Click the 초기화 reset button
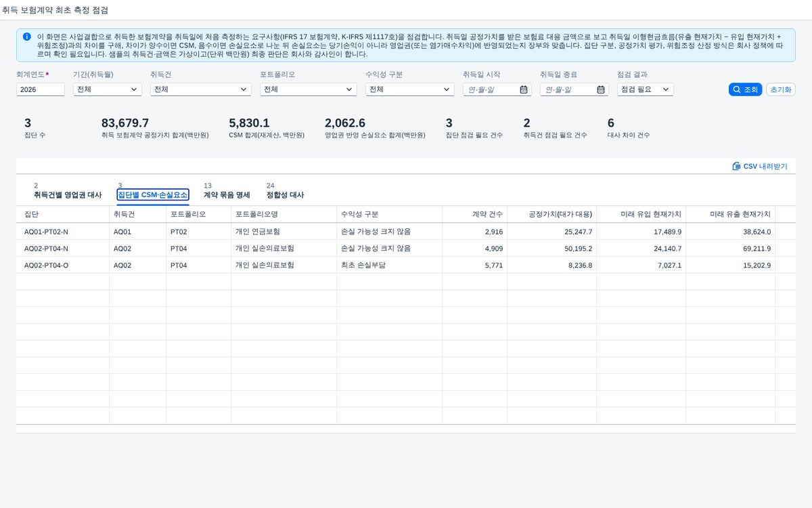Viewport: 812px width, 508px height. coord(781,89)
